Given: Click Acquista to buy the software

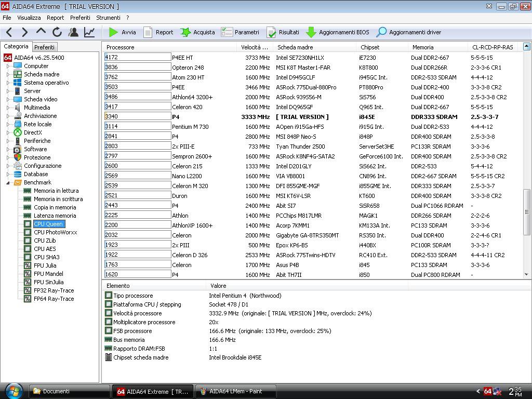Looking at the screenshot, I should pos(198,32).
